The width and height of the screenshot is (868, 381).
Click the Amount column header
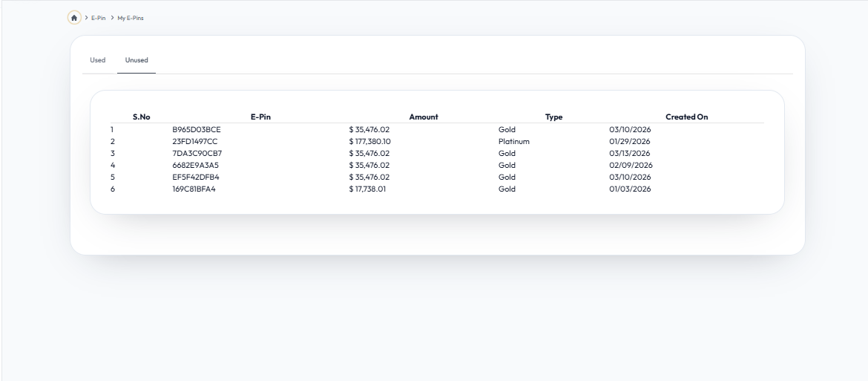(424, 117)
